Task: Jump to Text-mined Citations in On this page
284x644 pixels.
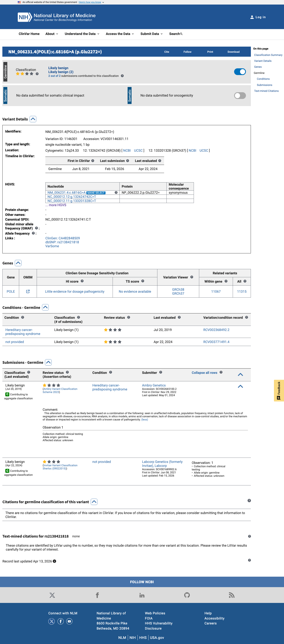Action: [x=266, y=91]
